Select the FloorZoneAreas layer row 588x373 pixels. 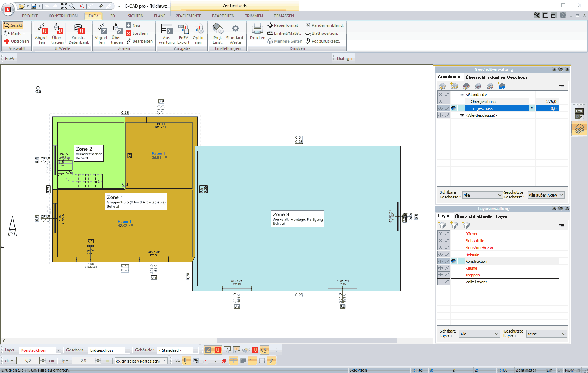(x=498, y=248)
